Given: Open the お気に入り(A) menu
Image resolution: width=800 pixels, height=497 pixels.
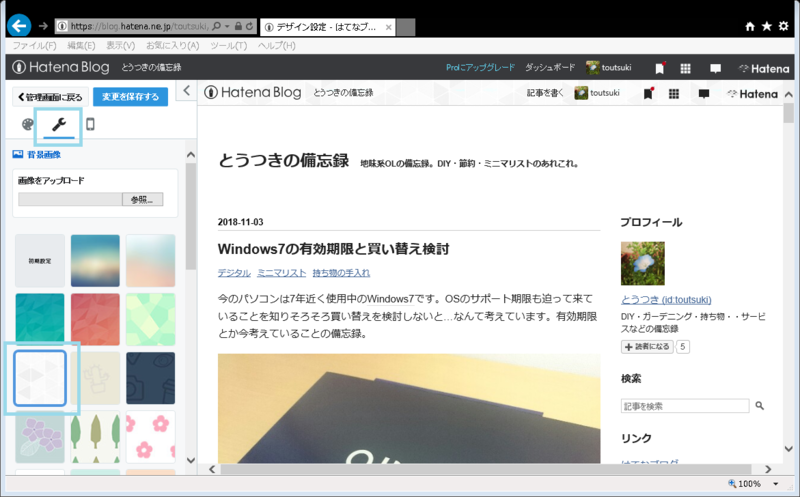Looking at the screenshot, I should tap(172, 45).
